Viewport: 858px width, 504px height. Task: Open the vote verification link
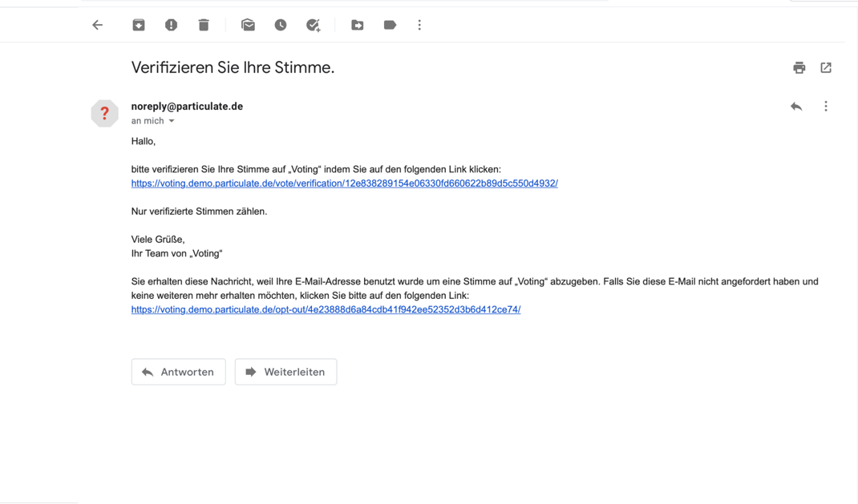[344, 183]
